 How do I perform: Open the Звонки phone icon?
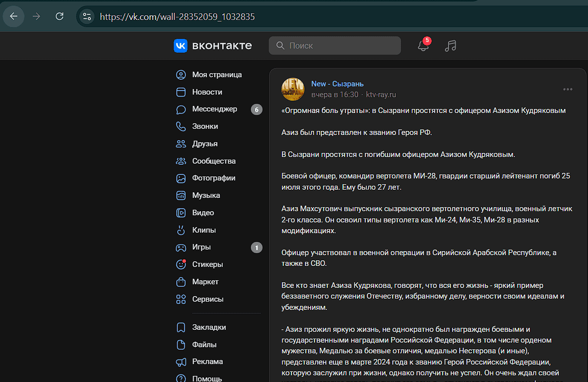[181, 126]
